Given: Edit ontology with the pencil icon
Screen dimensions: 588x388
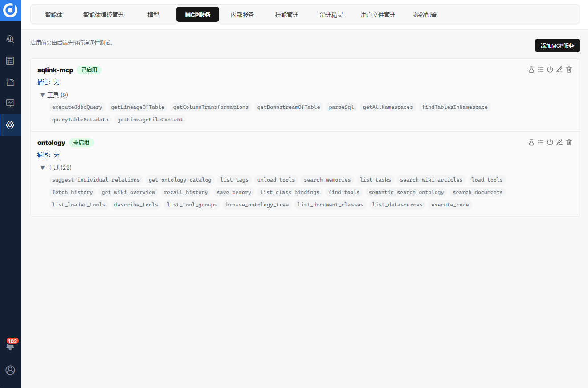Looking at the screenshot, I should coord(559,142).
